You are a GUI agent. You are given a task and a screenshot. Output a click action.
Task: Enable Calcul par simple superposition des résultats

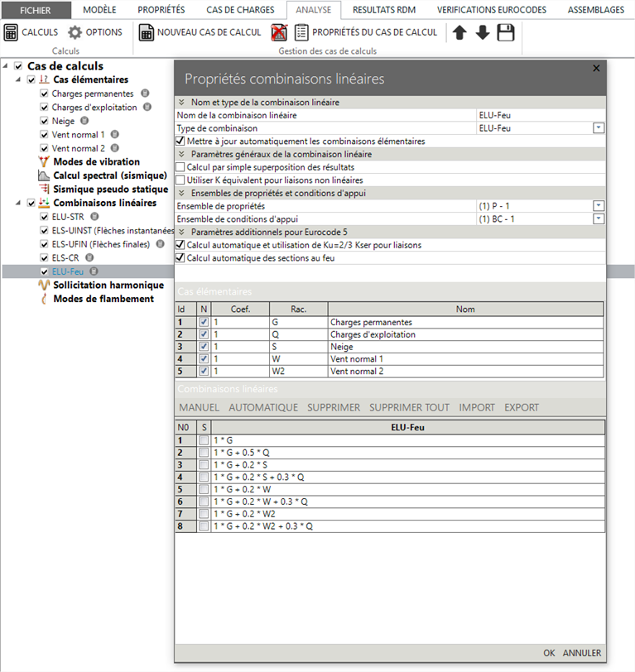click(180, 167)
